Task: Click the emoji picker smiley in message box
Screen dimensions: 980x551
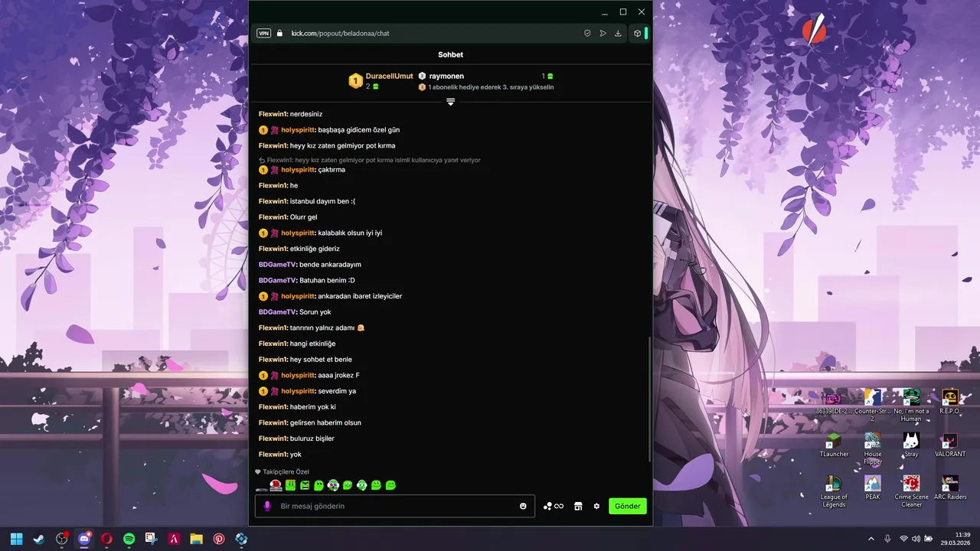Action: 524,506
